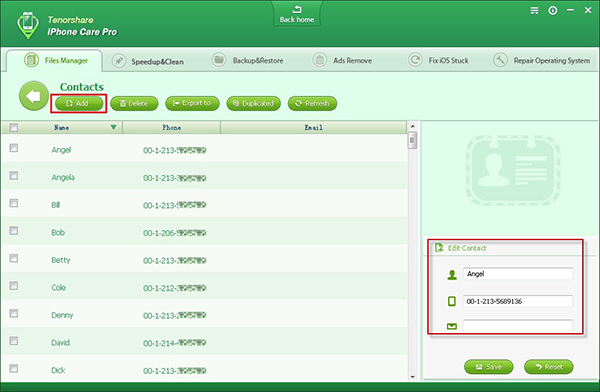Click the phone icon beside number field
600x392 pixels.
(452, 301)
